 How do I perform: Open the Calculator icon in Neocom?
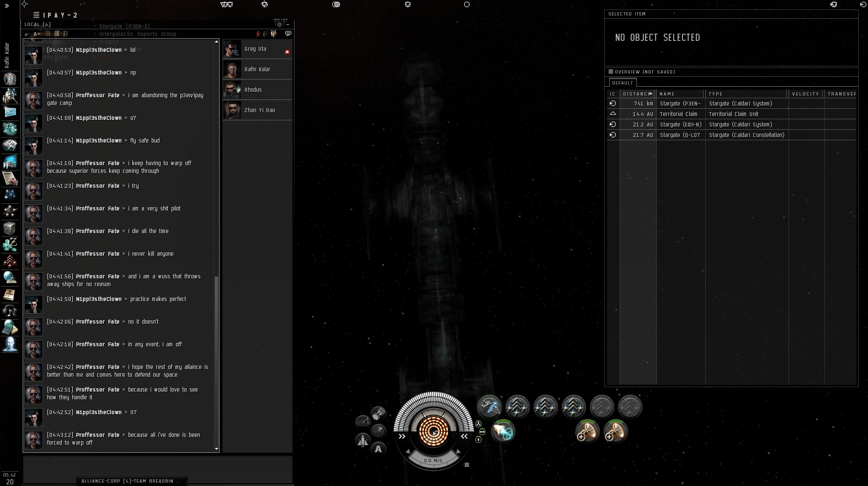point(10,328)
